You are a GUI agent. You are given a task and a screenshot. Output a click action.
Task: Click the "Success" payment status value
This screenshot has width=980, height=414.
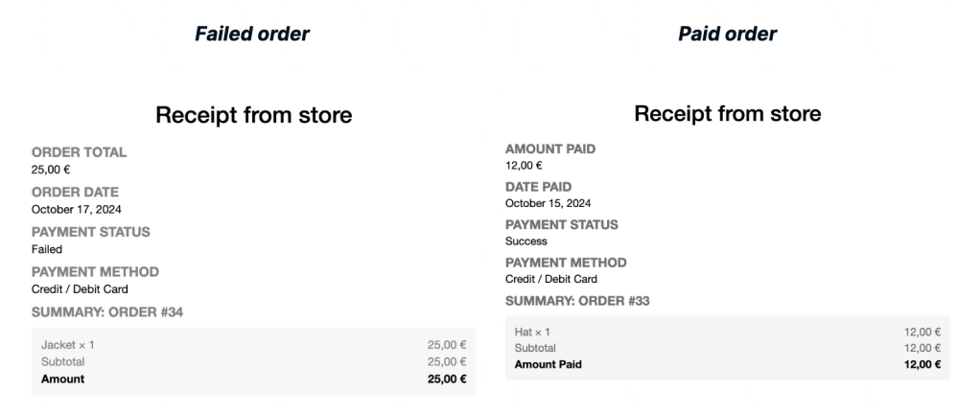tap(526, 241)
